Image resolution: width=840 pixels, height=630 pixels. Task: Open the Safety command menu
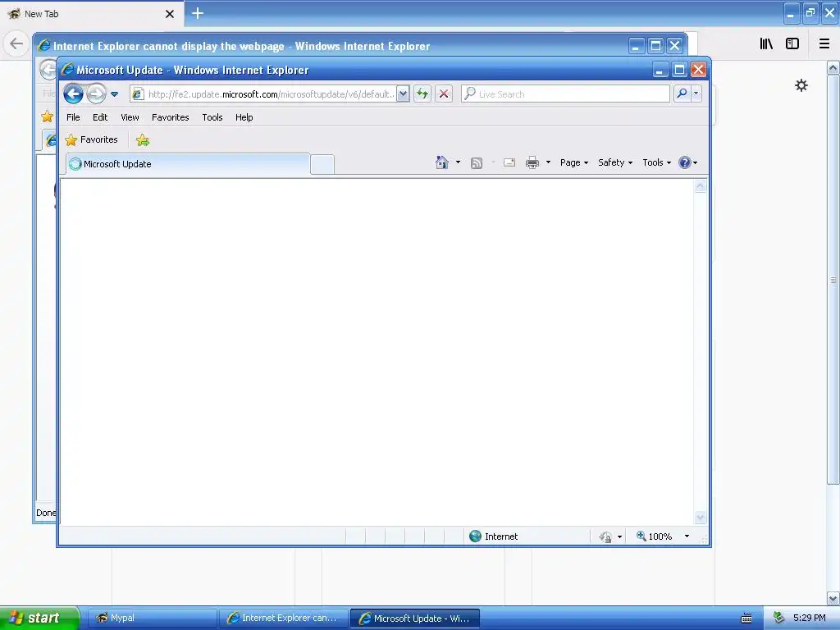point(615,162)
